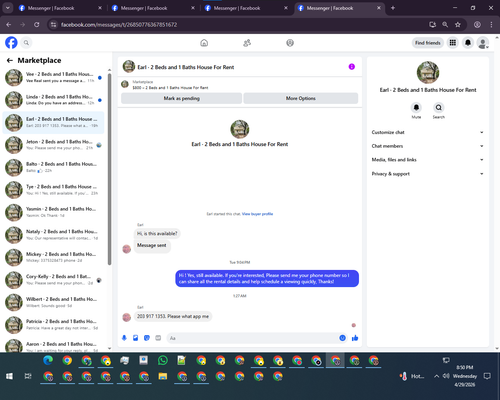
Task: Open Wilbert conversation in list
Action: pyautogui.click(x=53, y=302)
